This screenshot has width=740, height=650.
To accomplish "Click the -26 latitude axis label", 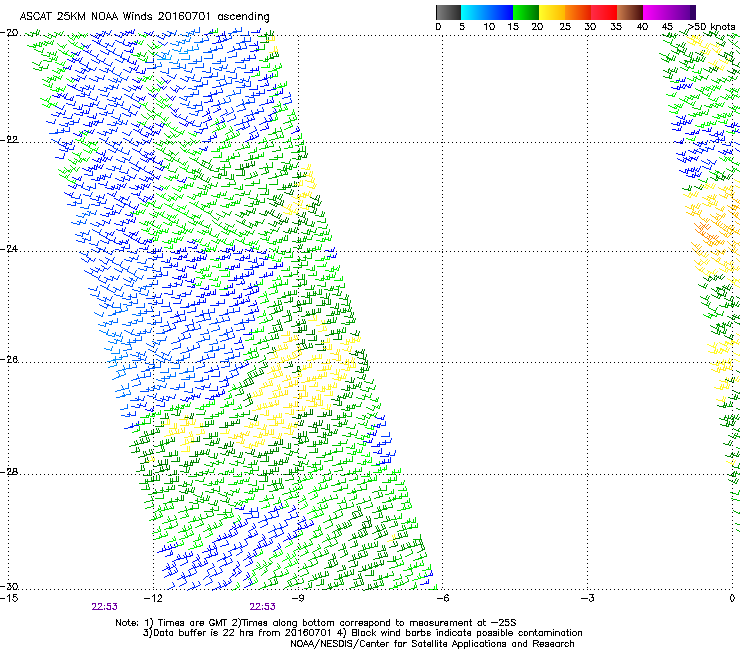I will [10, 360].
